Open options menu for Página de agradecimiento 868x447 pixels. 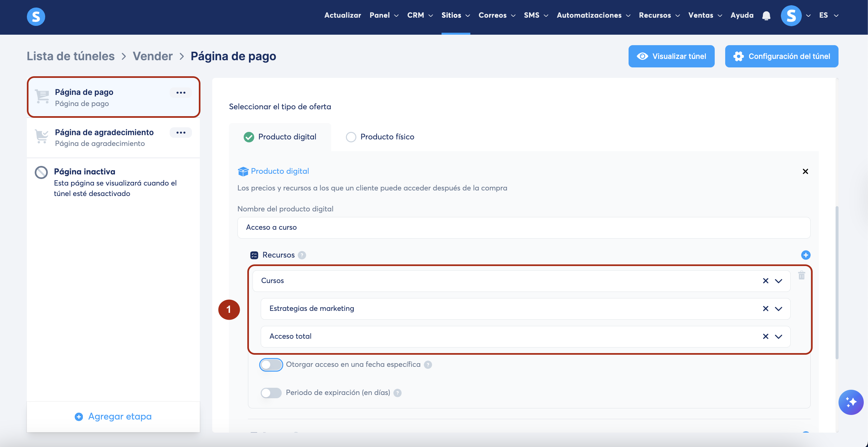click(180, 133)
